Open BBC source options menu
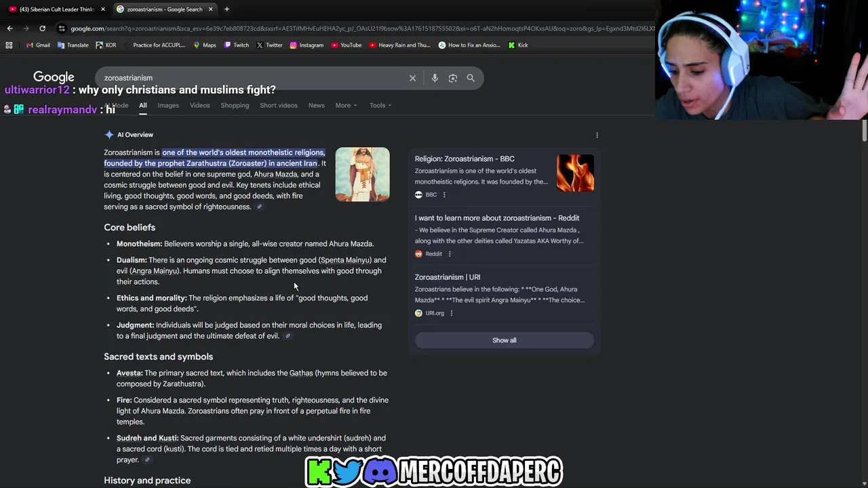868x488 pixels. click(444, 195)
